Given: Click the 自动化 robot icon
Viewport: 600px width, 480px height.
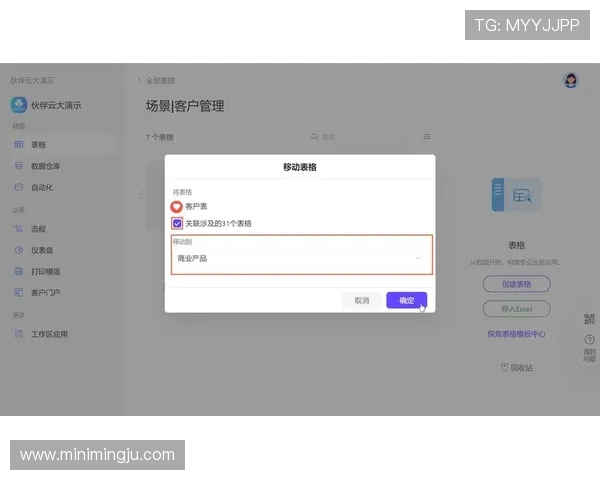Looking at the screenshot, I should click(19, 187).
